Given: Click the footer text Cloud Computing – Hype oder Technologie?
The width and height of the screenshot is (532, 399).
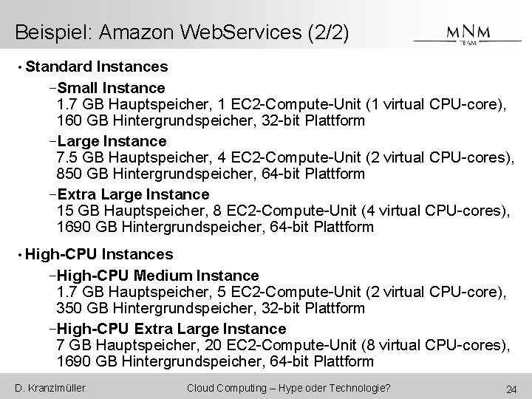Looking at the screenshot, I should coord(289,389).
